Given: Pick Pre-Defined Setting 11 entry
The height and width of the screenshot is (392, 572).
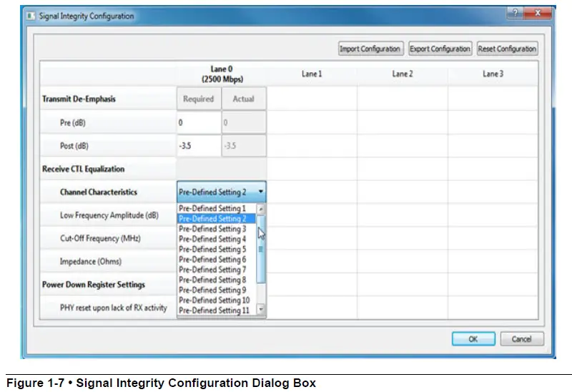Looking at the screenshot, I should (x=217, y=310).
